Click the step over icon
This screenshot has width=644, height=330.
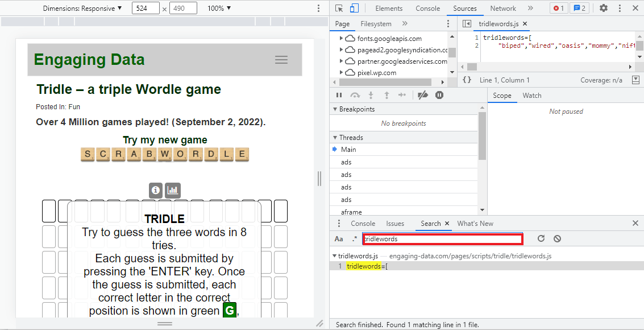(x=355, y=96)
